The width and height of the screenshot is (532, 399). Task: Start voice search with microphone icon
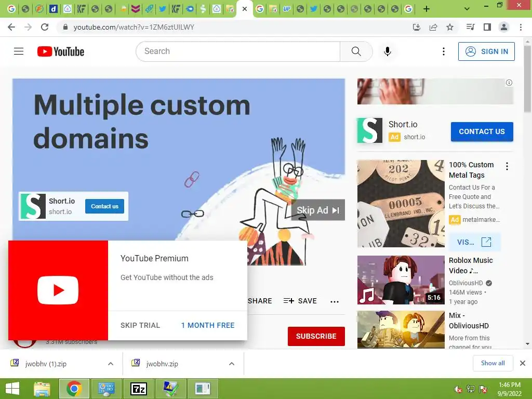coord(387,51)
